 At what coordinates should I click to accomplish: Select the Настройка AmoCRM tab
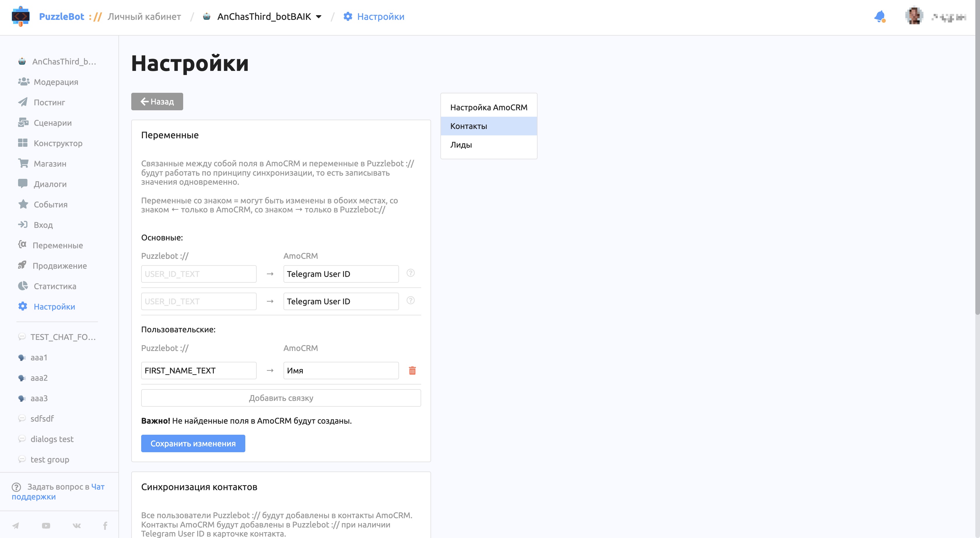click(x=489, y=107)
